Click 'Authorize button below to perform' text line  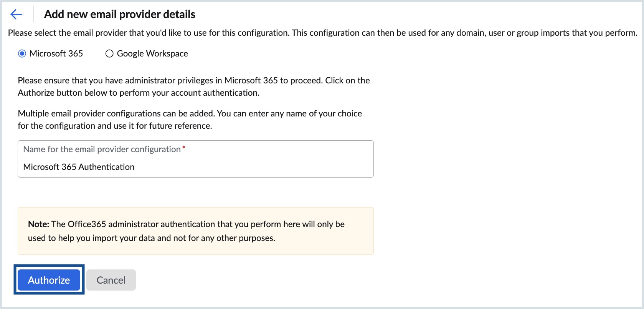pos(139,93)
